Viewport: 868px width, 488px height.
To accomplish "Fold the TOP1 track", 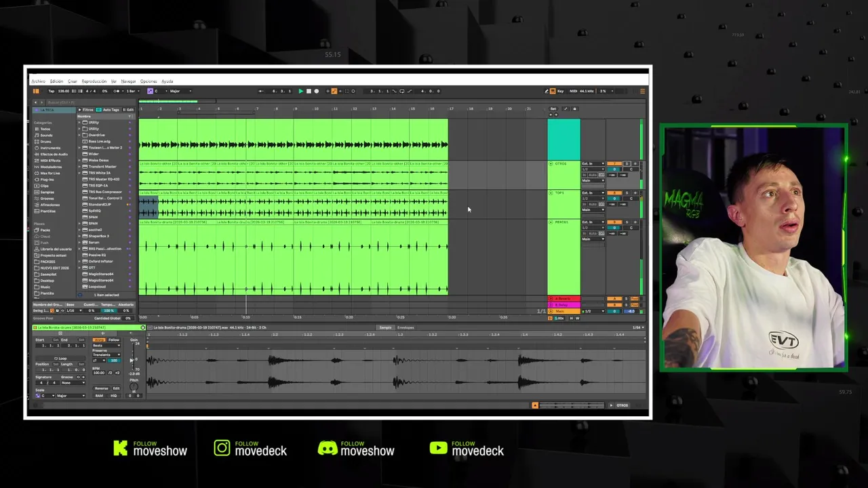I will point(551,192).
